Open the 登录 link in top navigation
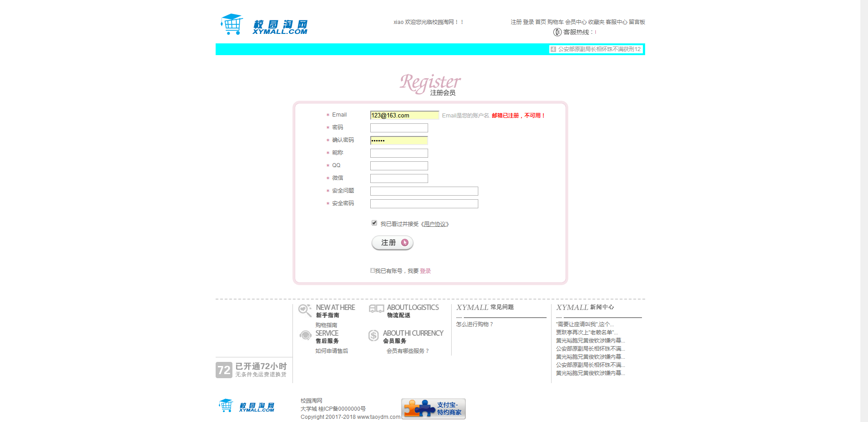Viewport: 868px width, 422px height. click(x=528, y=22)
